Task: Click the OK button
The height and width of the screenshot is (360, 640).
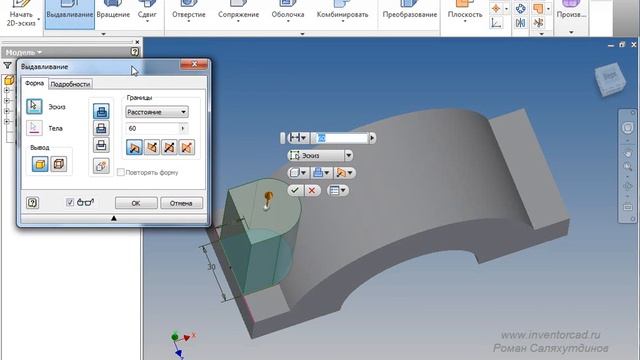Action: [x=136, y=203]
